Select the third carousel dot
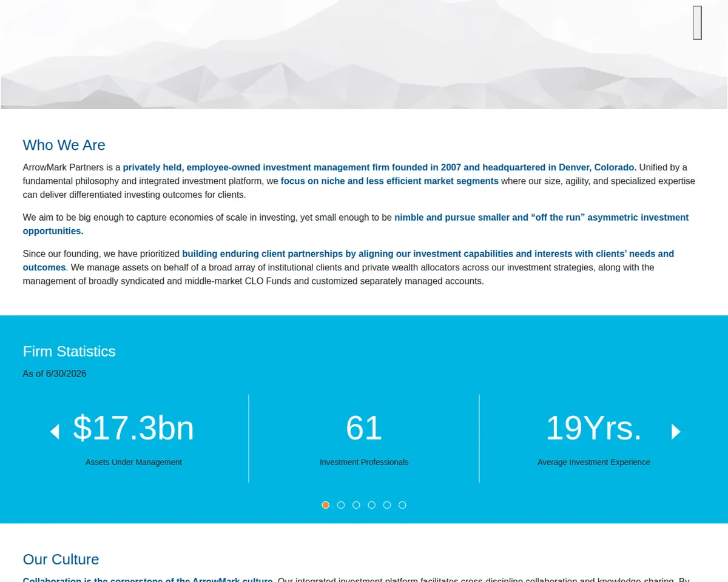This screenshot has height=582, width=728. point(356,505)
